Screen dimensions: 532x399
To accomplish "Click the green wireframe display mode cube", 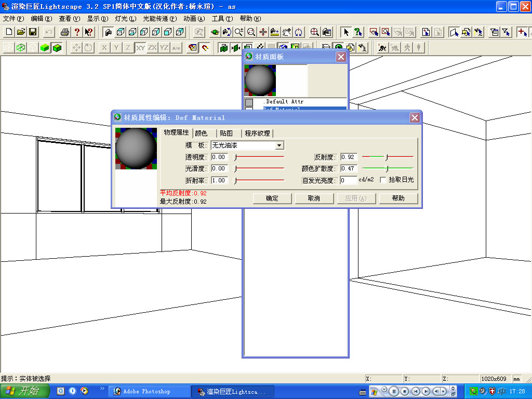I will point(21,48).
